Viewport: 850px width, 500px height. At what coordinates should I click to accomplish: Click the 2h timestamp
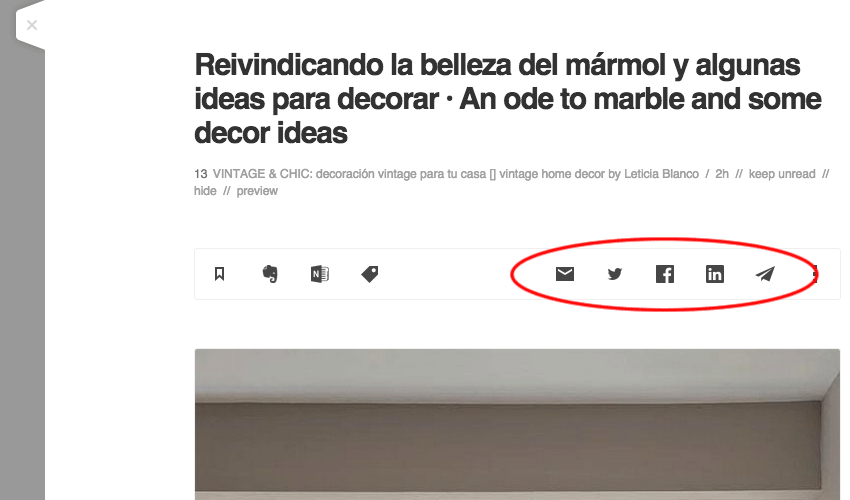tap(722, 174)
